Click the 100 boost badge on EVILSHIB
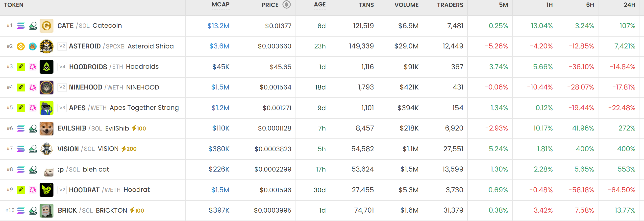The width and height of the screenshot is (644, 221). pos(139,128)
